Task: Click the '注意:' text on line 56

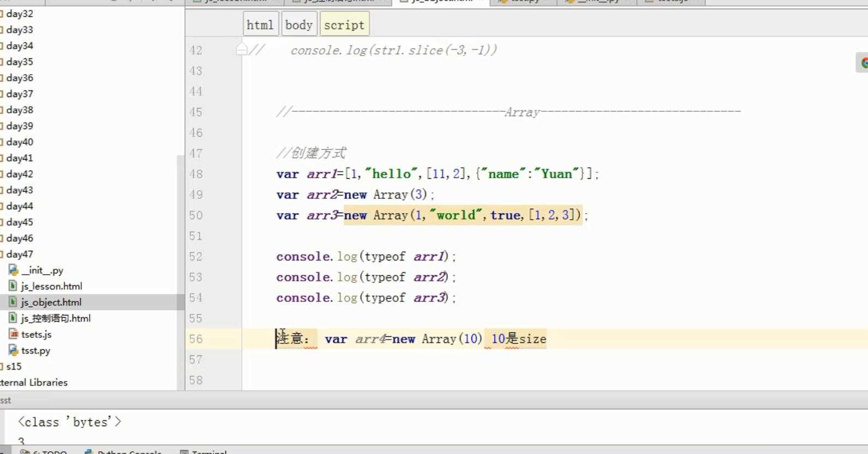Action: 296,339
